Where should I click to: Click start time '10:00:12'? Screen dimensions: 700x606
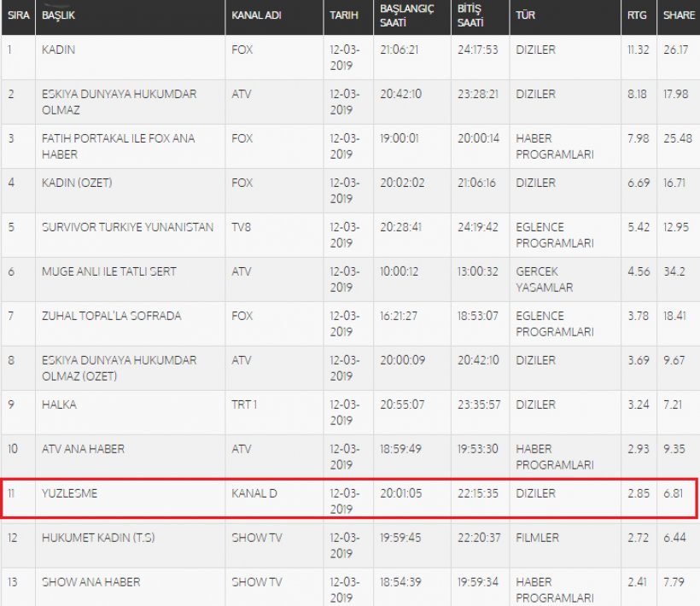pyautogui.click(x=400, y=271)
